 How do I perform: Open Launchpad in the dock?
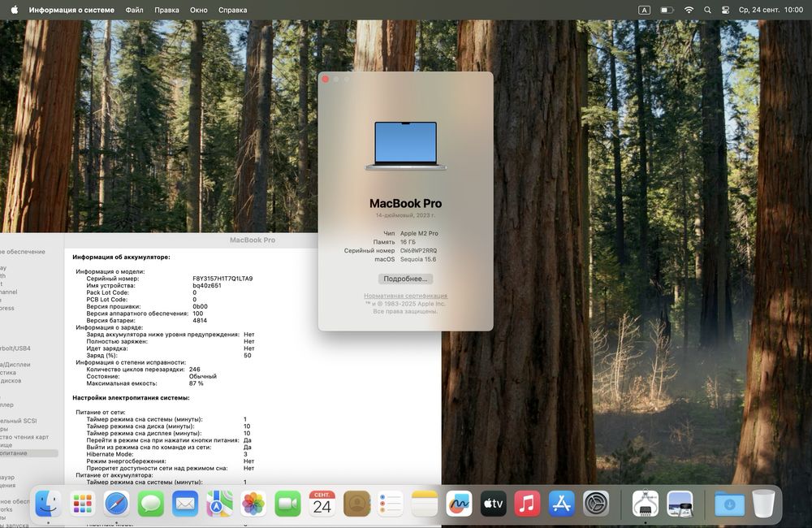[82, 503]
